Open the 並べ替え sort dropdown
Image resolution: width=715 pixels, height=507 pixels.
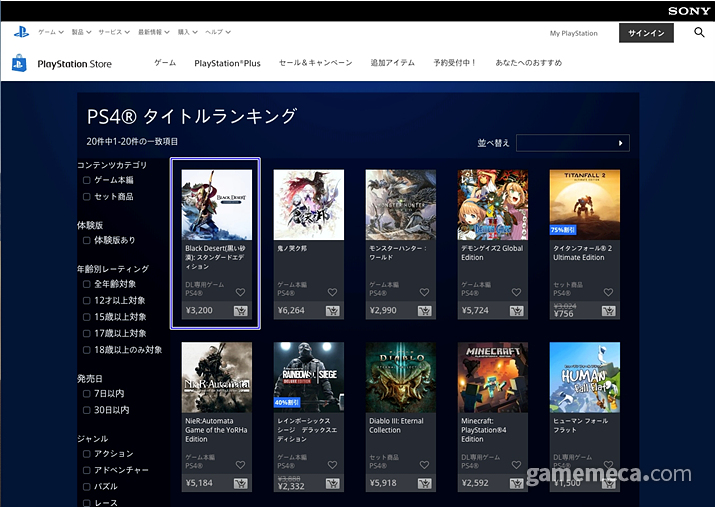572,143
